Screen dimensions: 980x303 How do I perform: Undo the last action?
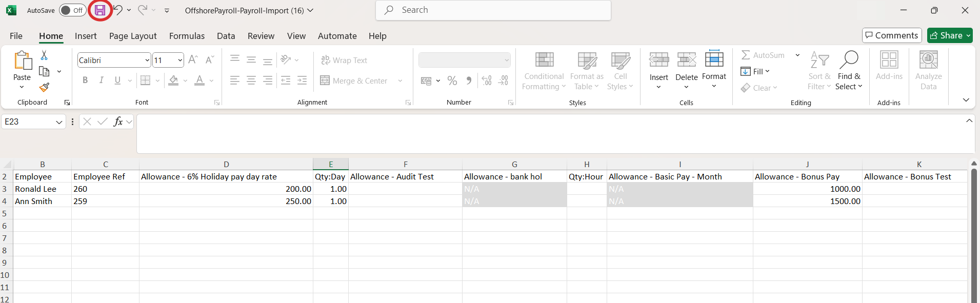click(118, 10)
